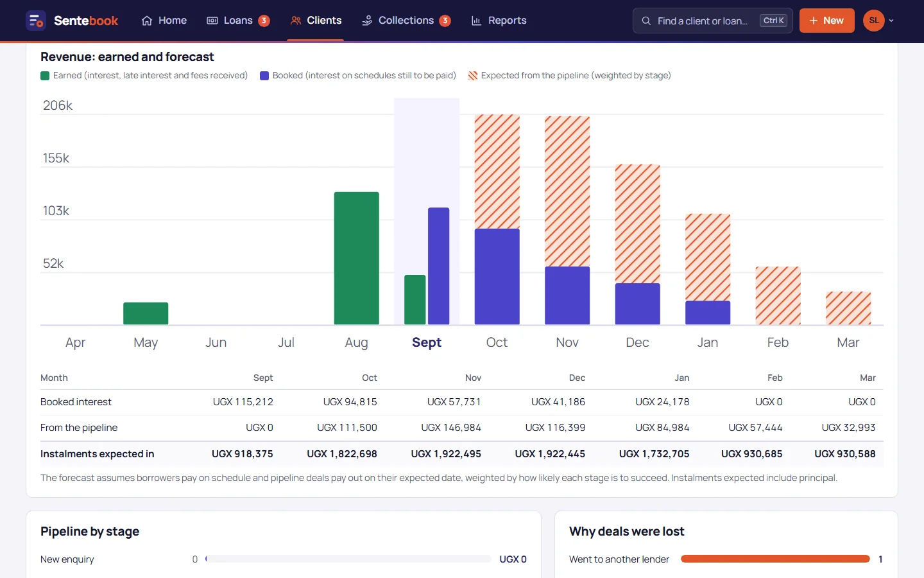Click Sept booked interest UGX 115,212
This screenshot has width=924, height=578.
tap(243, 402)
